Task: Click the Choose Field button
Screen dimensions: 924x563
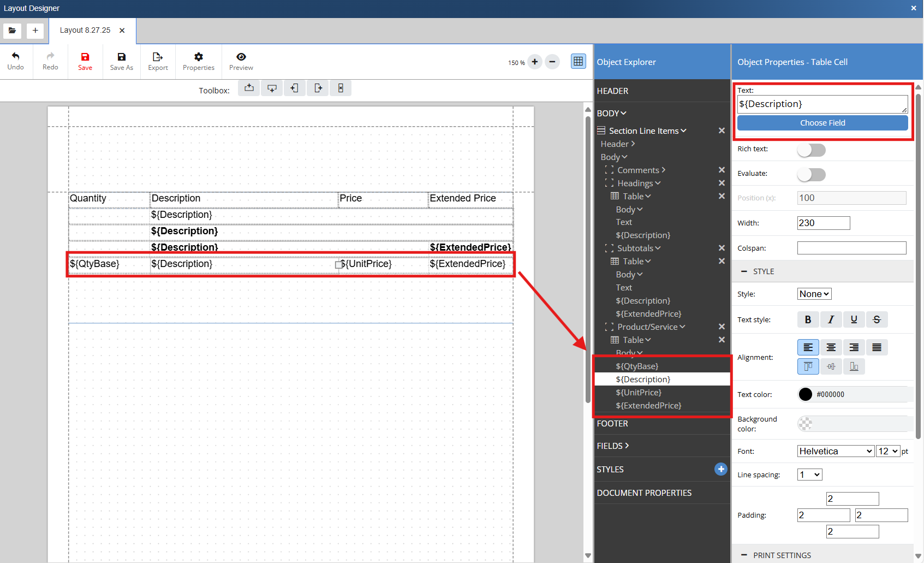Action: (x=822, y=123)
